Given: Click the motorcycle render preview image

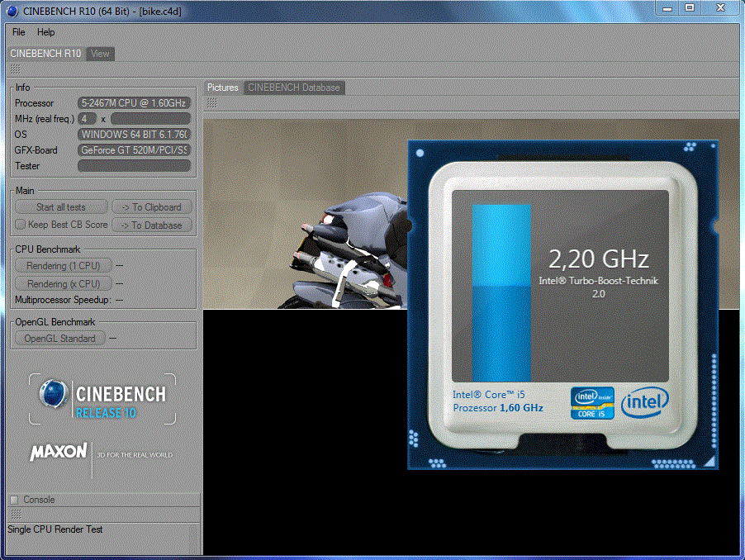Looking at the screenshot, I should [x=305, y=214].
